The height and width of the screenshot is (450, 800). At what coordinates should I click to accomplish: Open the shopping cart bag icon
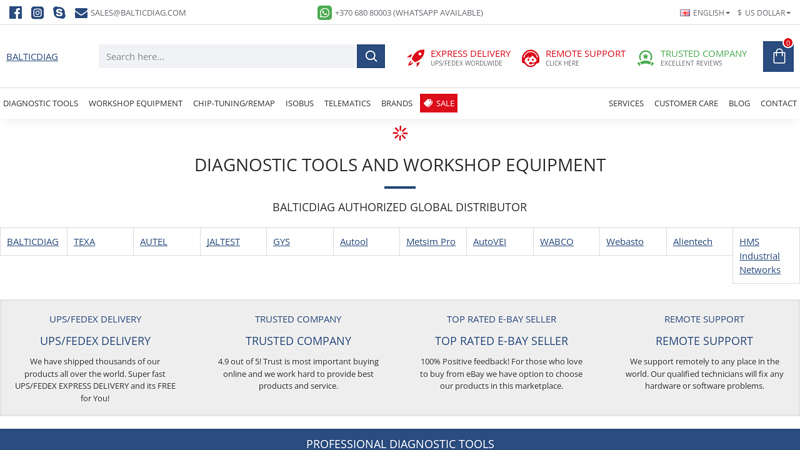778,57
